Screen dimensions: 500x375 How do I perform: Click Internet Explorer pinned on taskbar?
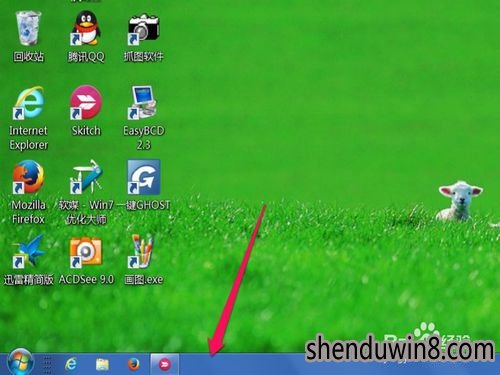pyautogui.click(x=71, y=364)
